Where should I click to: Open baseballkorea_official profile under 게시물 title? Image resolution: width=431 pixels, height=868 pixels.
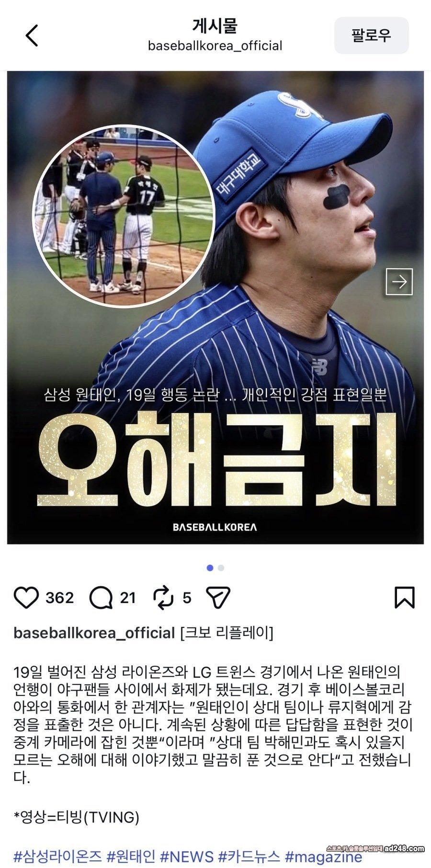(215, 46)
